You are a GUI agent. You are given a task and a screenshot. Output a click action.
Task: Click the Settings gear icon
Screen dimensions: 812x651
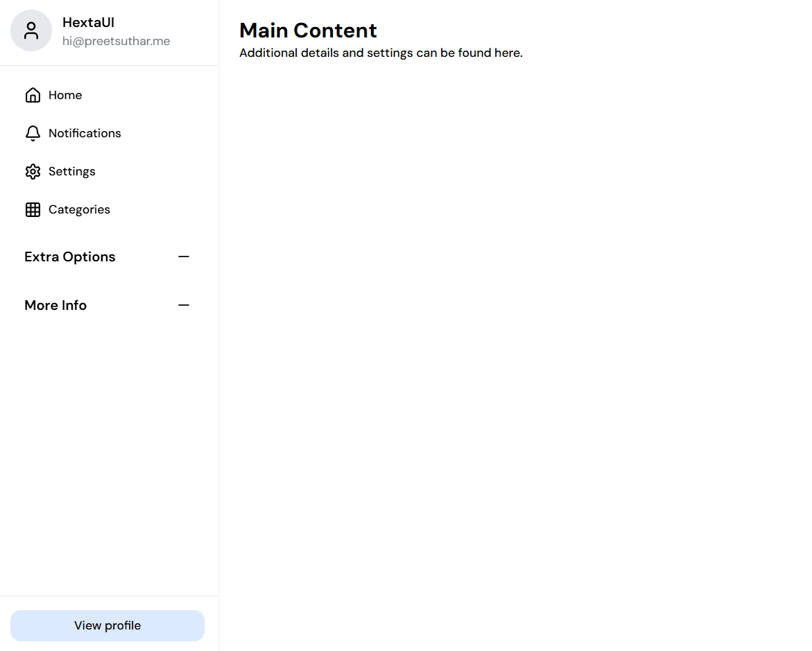coord(33,171)
